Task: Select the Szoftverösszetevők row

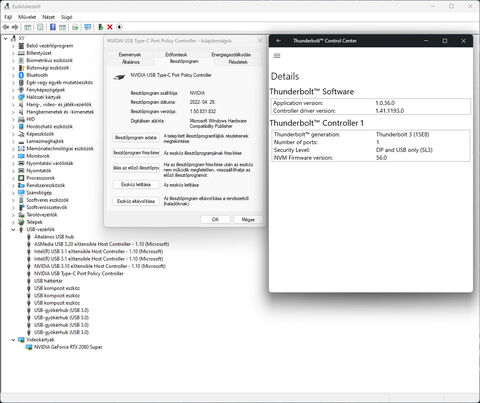Action: 47,207
